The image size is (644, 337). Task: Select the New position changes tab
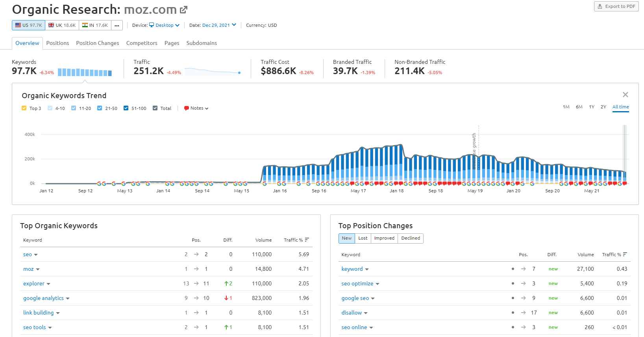tap(347, 238)
